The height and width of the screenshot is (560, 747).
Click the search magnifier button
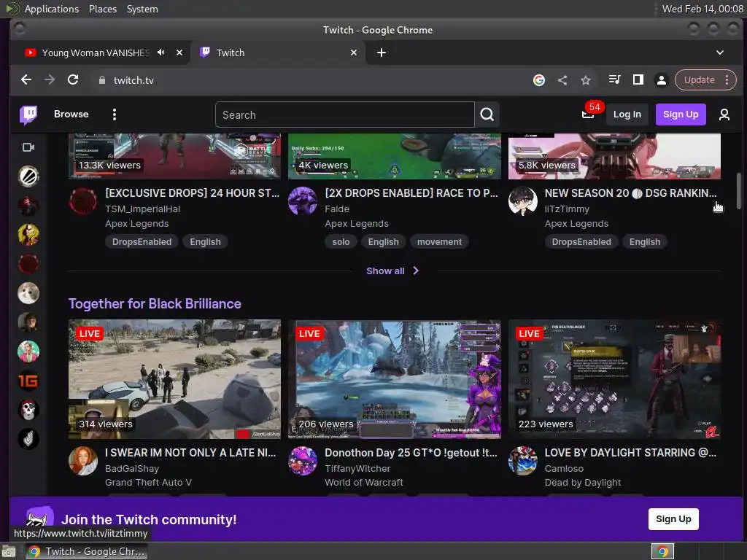[487, 114]
